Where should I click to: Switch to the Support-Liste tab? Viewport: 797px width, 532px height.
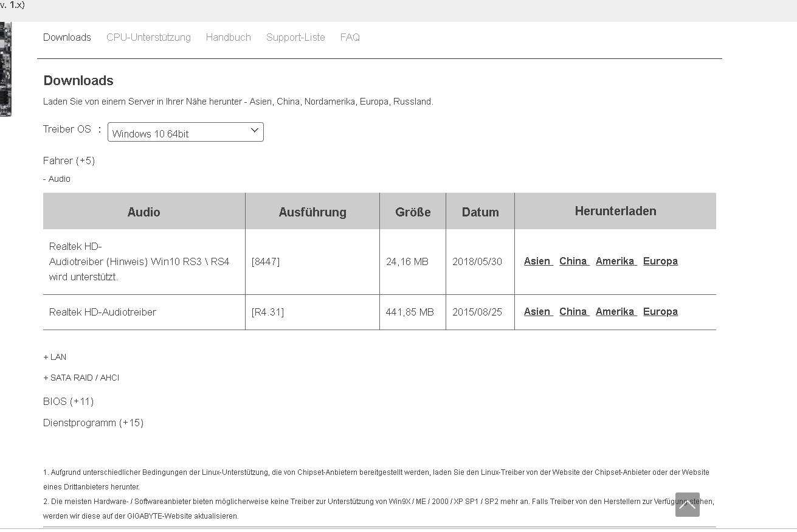(x=295, y=37)
